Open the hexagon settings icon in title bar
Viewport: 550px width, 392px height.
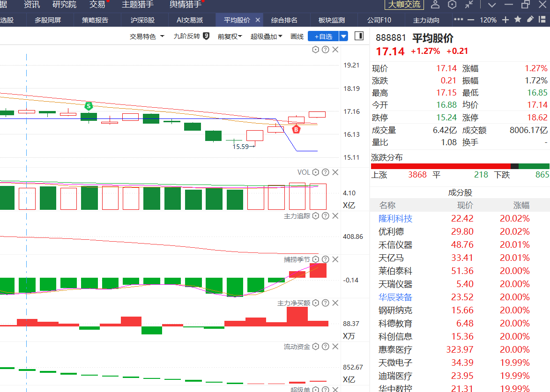click(452, 5)
